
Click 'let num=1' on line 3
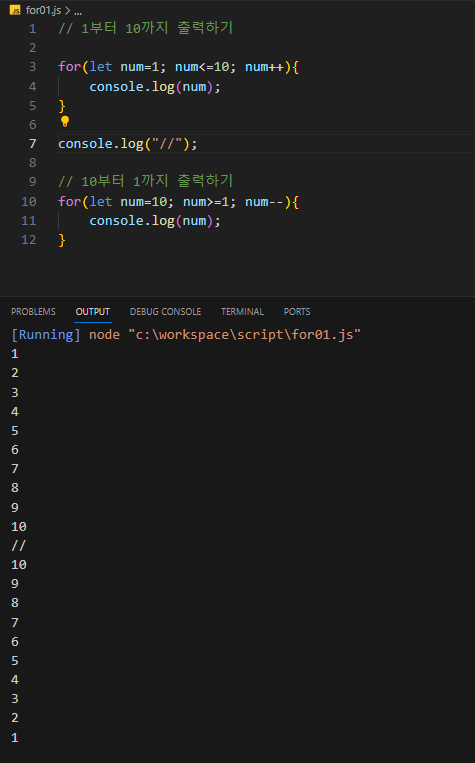pos(125,67)
